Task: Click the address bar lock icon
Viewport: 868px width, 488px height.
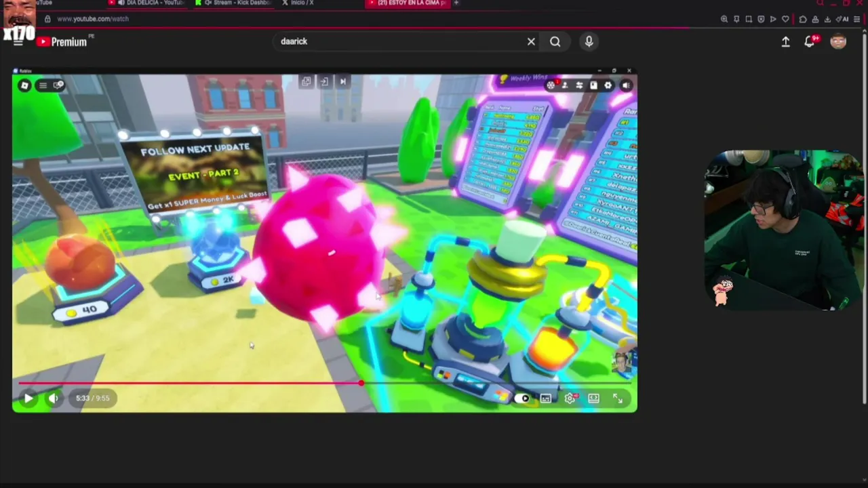Action: 47,19
